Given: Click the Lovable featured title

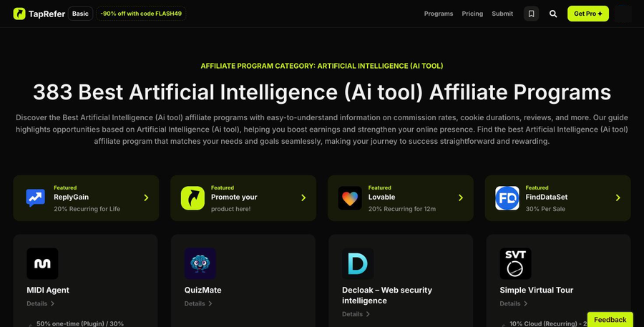Looking at the screenshot, I should (381, 197).
